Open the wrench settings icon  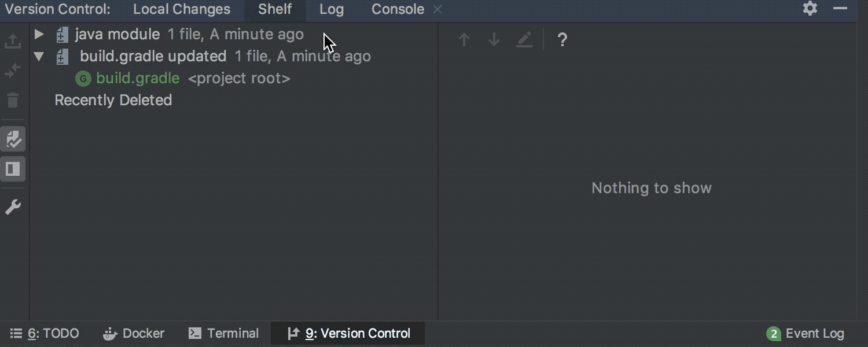pos(13,207)
